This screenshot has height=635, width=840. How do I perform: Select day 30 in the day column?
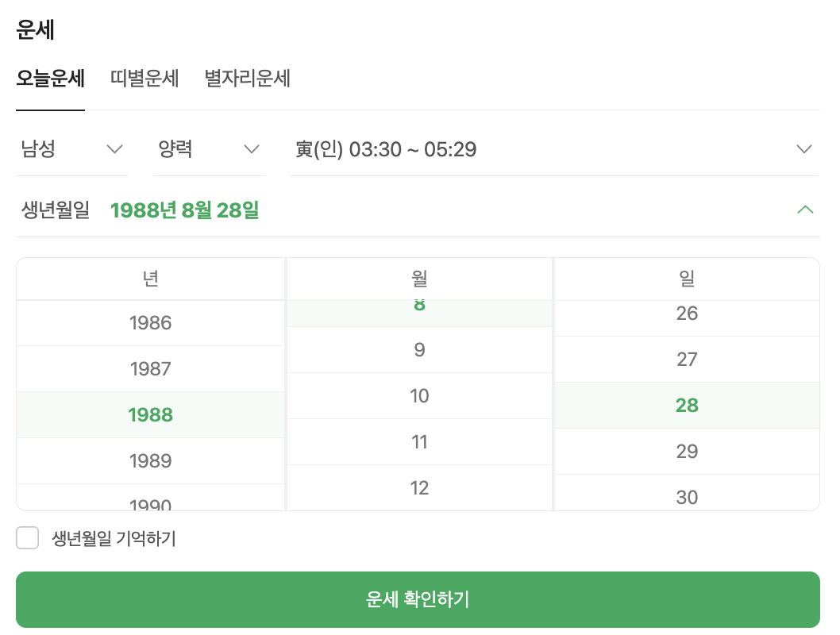point(687,498)
